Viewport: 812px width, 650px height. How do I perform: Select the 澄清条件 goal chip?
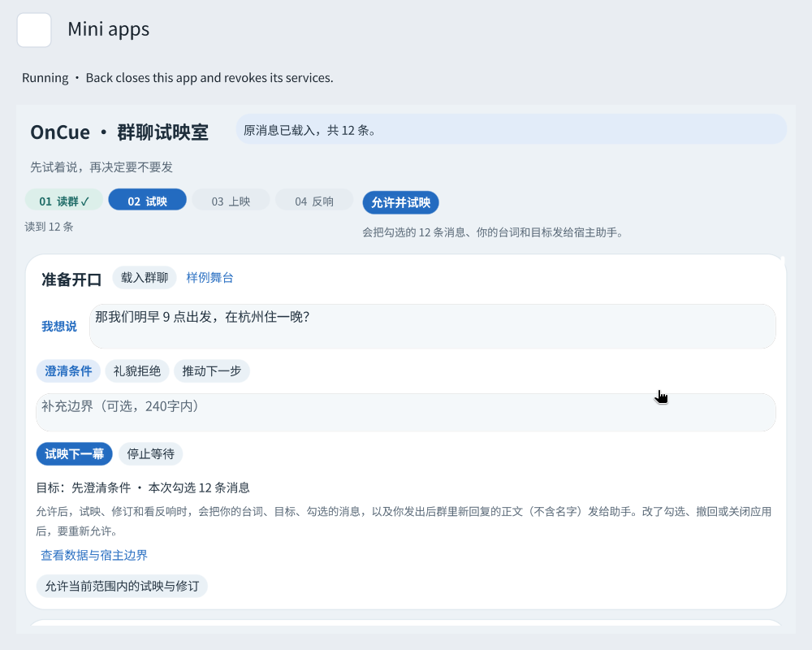(x=68, y=371)
